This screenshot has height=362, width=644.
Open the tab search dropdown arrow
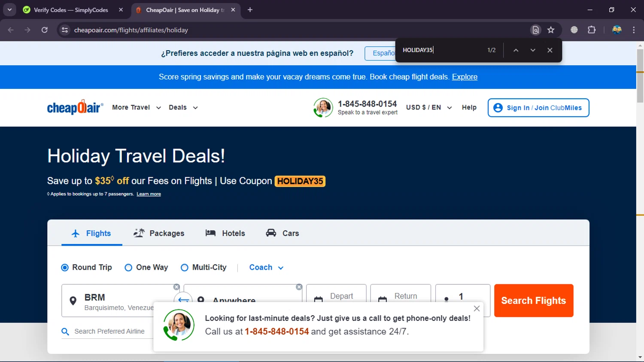9,9
